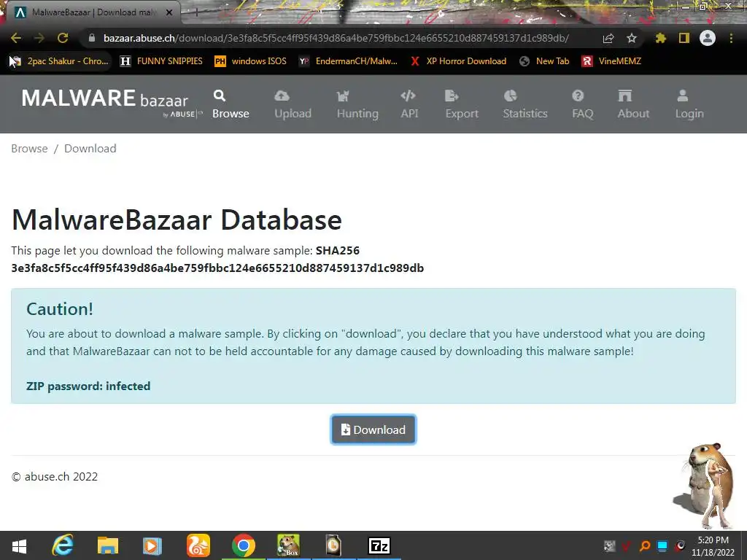The image size is (747, 560).
Task: Open the Browse menu item
Action: pyautogui.click(x=231, y=104)
